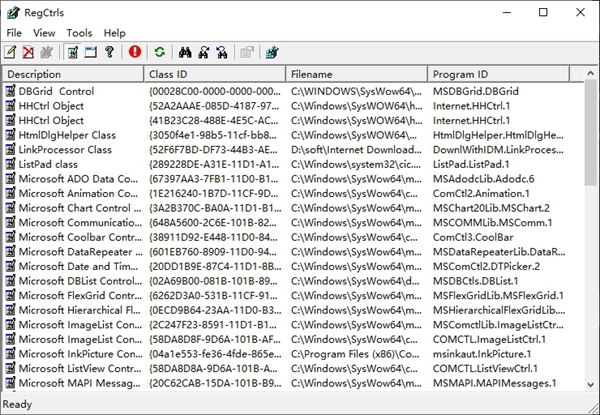This screenshot has height=415, width=600.
Task: Sort by the Program ID column header
Action: point(498,74)
